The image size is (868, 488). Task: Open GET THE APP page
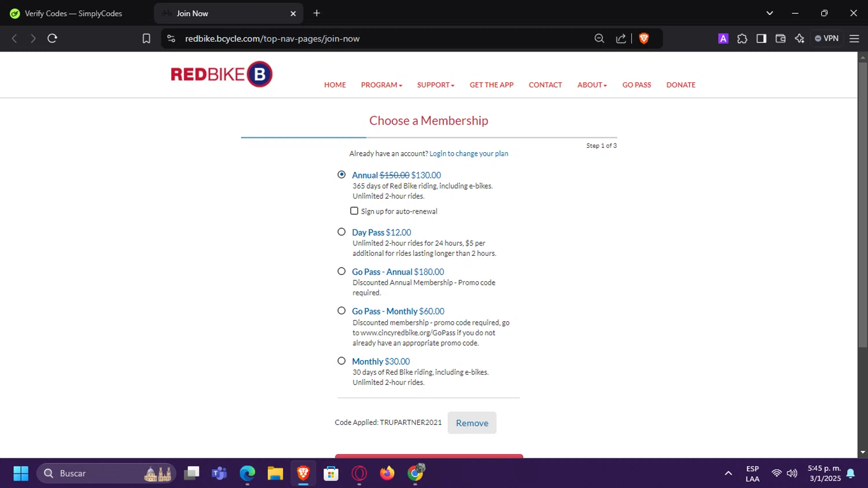click(492, 85)
